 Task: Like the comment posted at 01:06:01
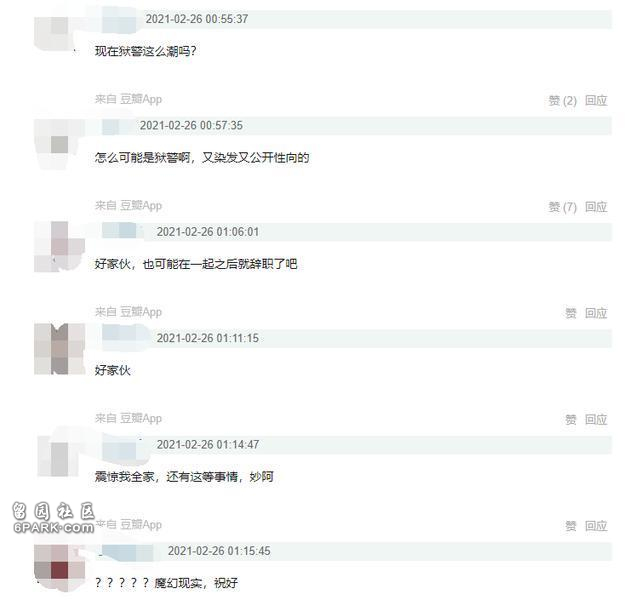[571, 313]
